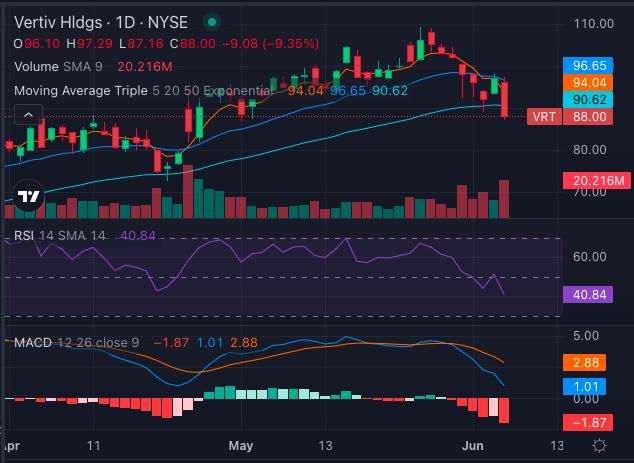Screen dimensions: 634x463
Task: Click the O96.10 open value
Action: point(37,43)
